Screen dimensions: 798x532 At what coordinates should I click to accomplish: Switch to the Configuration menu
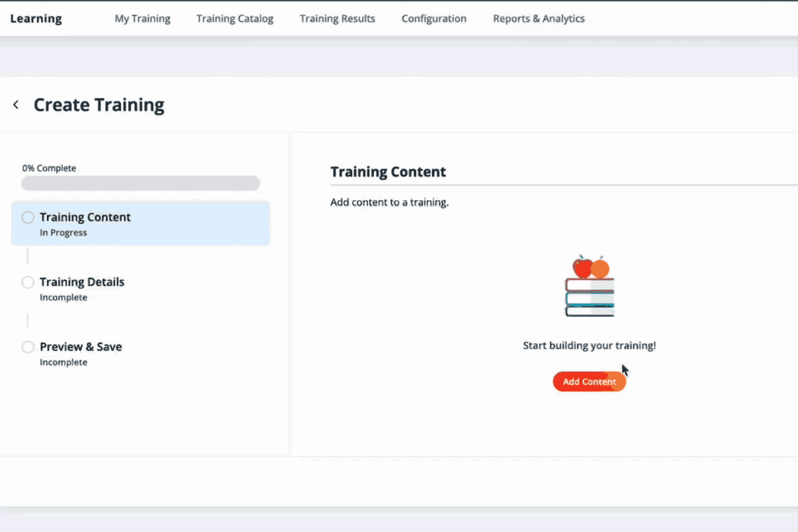click(433, 18)
